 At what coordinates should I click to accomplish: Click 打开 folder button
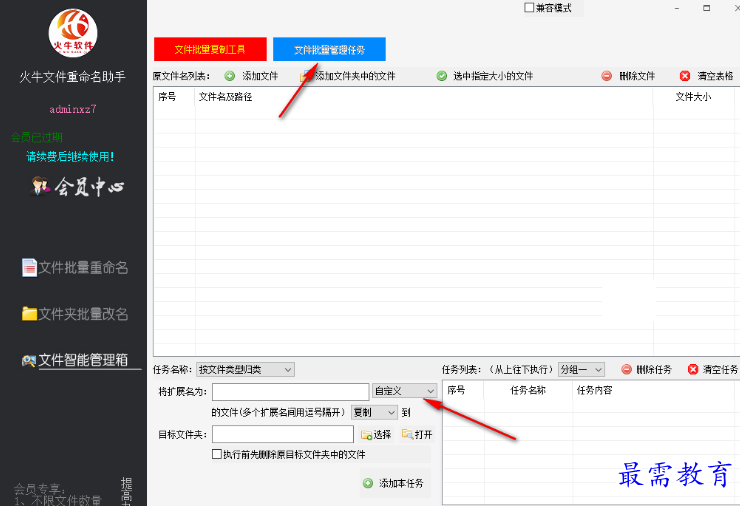417,434
